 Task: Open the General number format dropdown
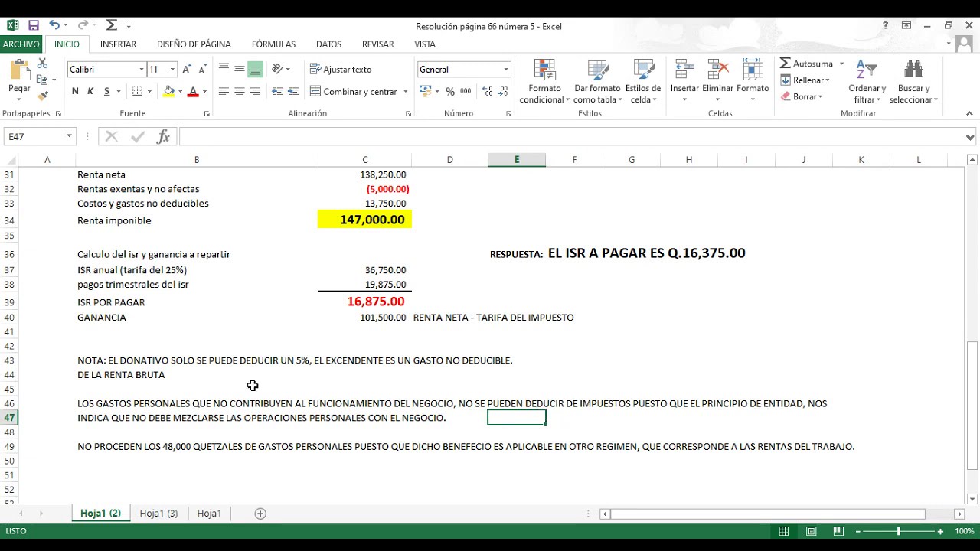click(x=505, y=70)
